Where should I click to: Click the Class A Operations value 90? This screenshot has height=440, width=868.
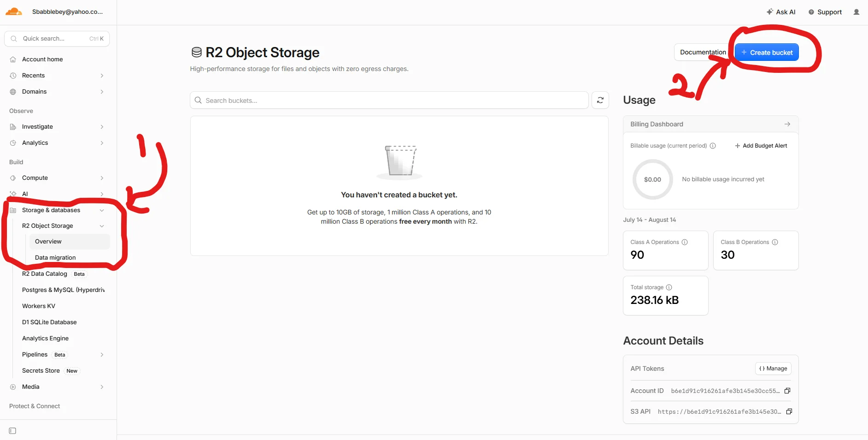click(637, 255)
